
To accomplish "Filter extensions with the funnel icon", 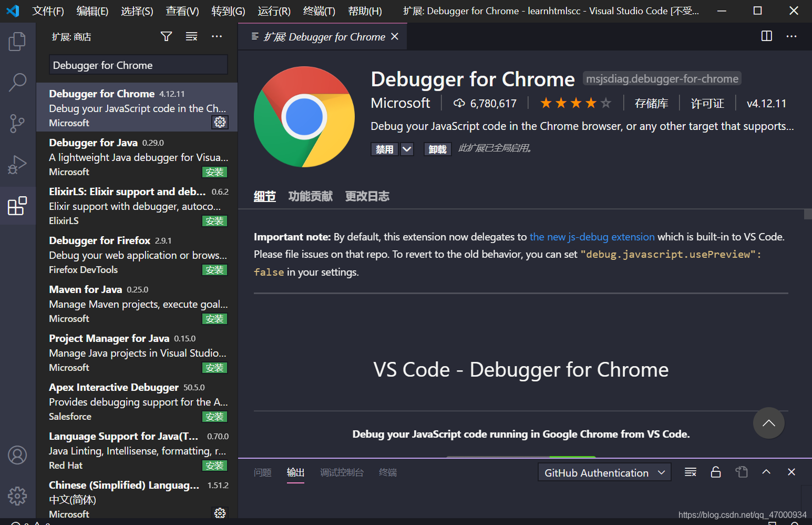I will pyautogui.click(x=166, y=36).
